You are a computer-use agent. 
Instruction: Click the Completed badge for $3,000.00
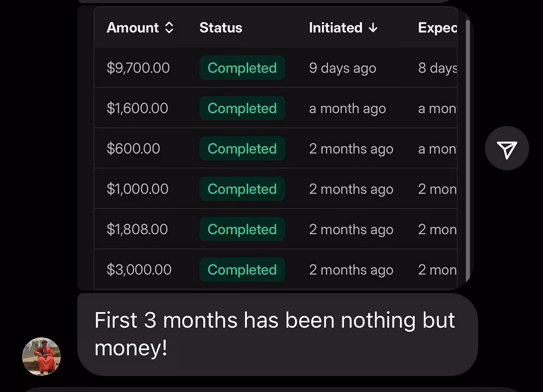[x=242, y=270]
